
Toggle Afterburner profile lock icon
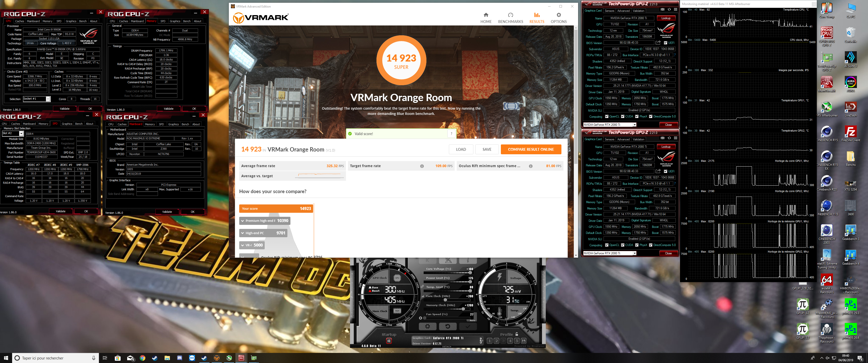(x=517, y=334)
